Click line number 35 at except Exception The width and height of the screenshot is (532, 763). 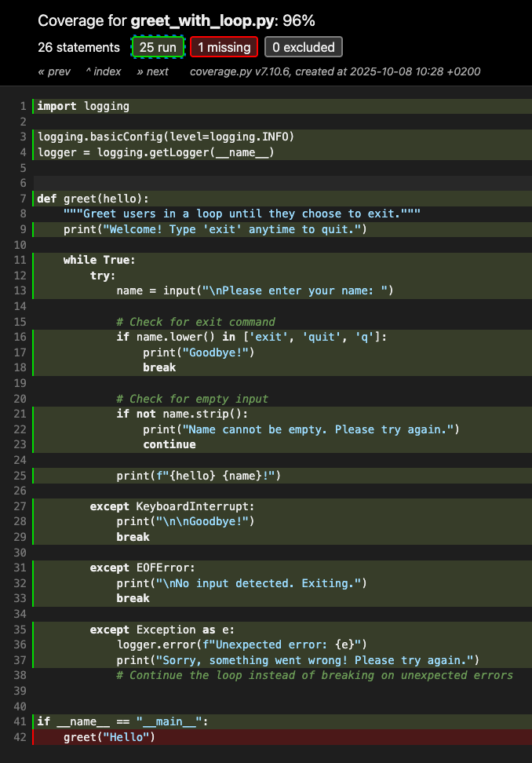[x=20, y=630]
